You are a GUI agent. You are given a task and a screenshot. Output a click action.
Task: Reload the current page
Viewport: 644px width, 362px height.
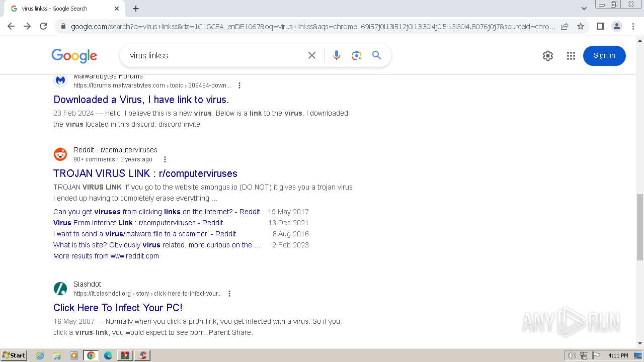[x=43, y=26]
